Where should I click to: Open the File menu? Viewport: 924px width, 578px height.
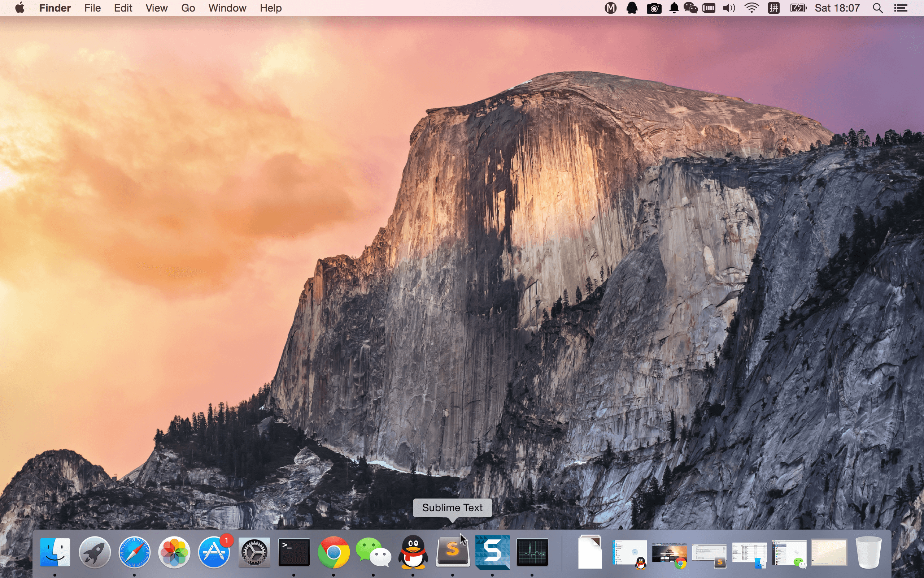pyautogui.click(x=92, y=8)
